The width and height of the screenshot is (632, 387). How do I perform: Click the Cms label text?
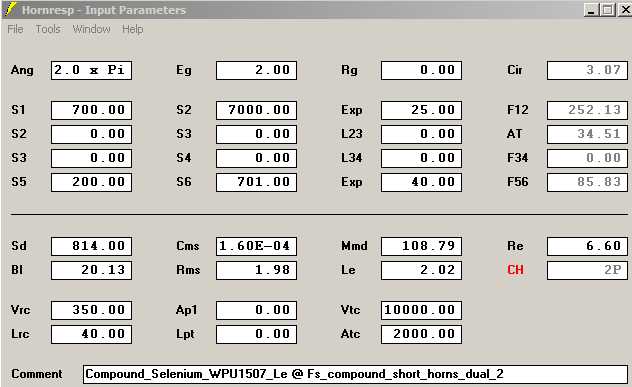[x=188, y=246]
